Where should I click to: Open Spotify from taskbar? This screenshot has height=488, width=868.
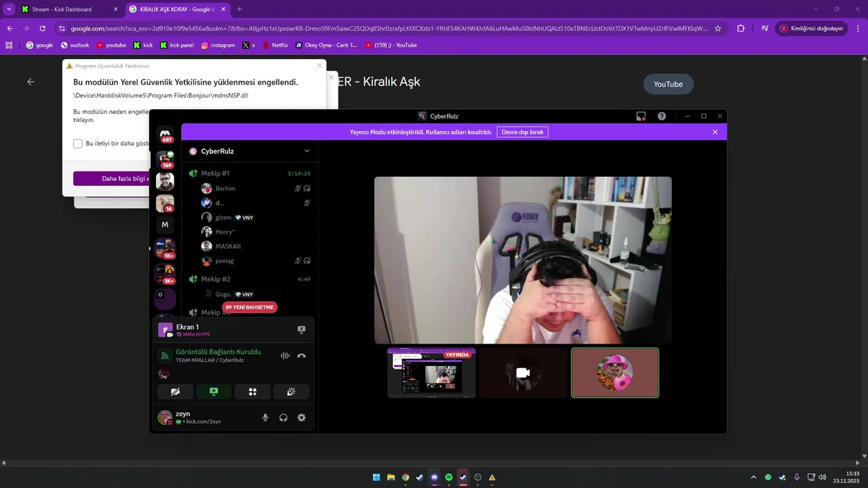449,477
